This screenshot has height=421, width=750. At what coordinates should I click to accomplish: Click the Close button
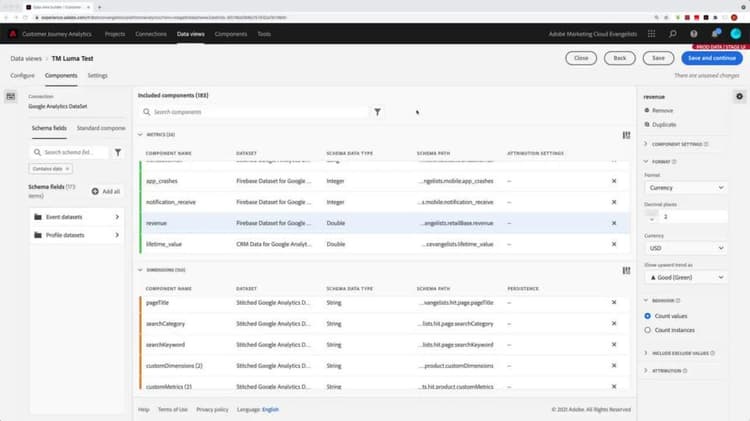[581, 58]
